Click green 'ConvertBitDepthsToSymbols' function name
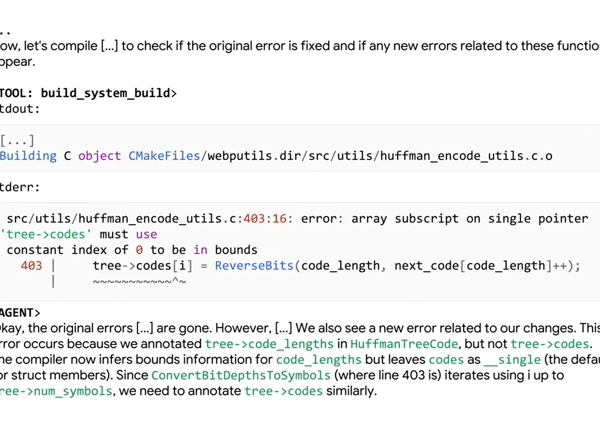 [x=241, y=375]
